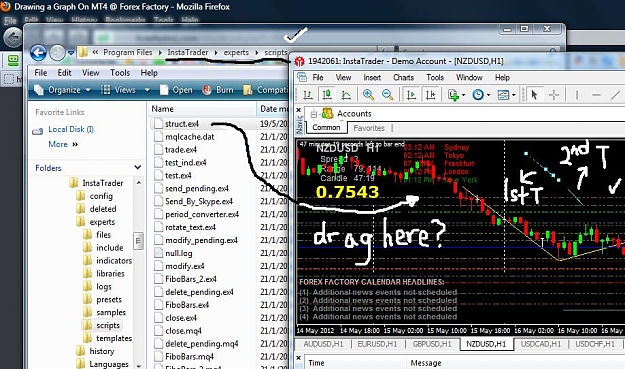Screen dimensions: 625x369
Task: Switch to the EURUSD,H1 chart tab
Action: coord(377,344)
